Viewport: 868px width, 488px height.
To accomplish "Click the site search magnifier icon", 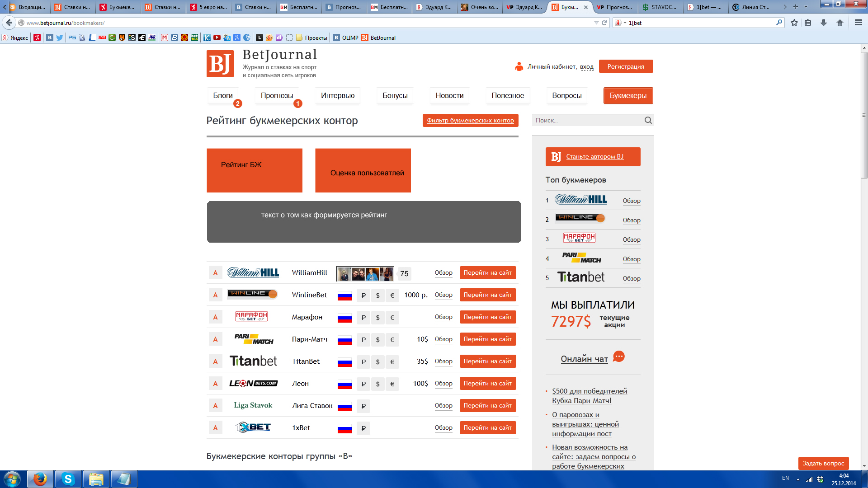I will click(x=648, y=120).
